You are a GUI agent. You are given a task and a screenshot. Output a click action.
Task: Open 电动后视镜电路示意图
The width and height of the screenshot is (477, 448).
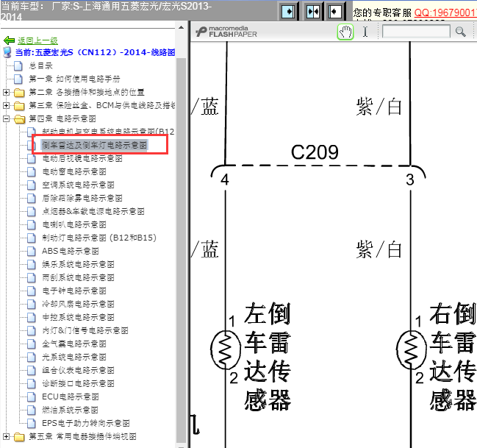(x=82, y=158)
